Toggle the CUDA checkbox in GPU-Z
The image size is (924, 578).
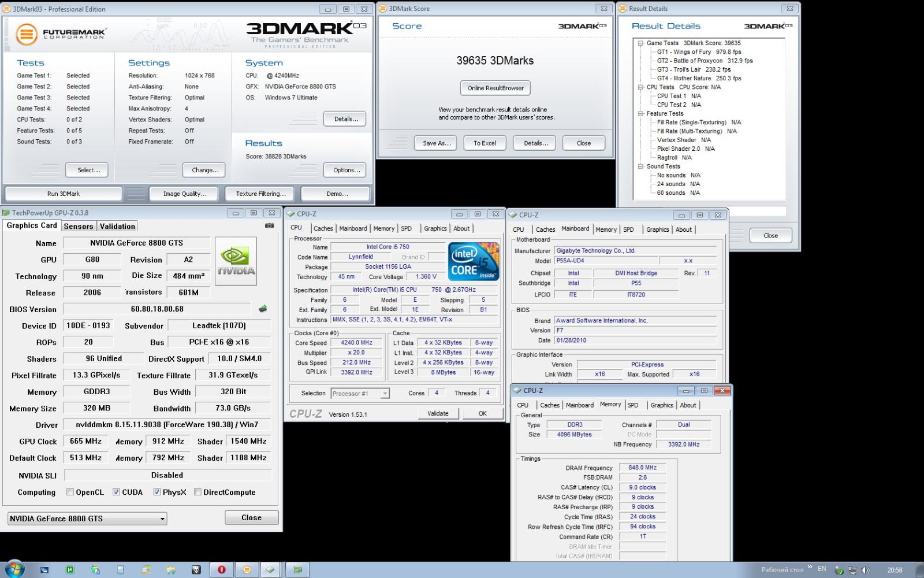click(116, 492)
